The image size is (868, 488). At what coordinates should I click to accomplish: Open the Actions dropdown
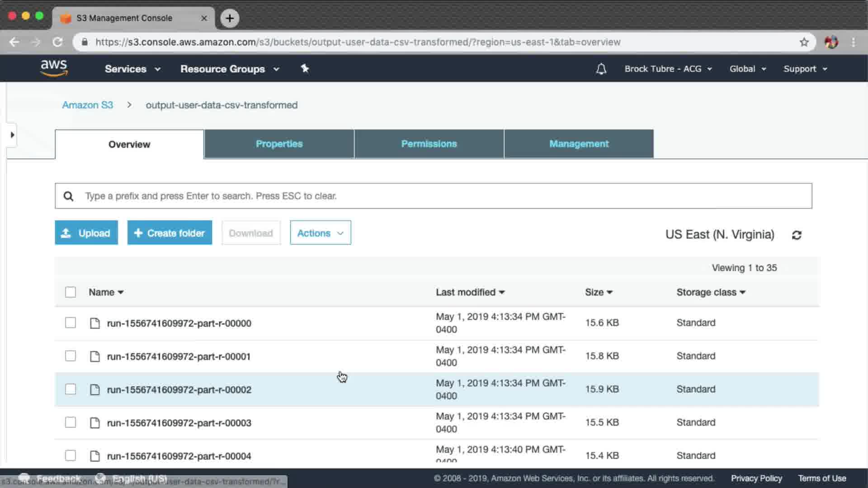320,233
